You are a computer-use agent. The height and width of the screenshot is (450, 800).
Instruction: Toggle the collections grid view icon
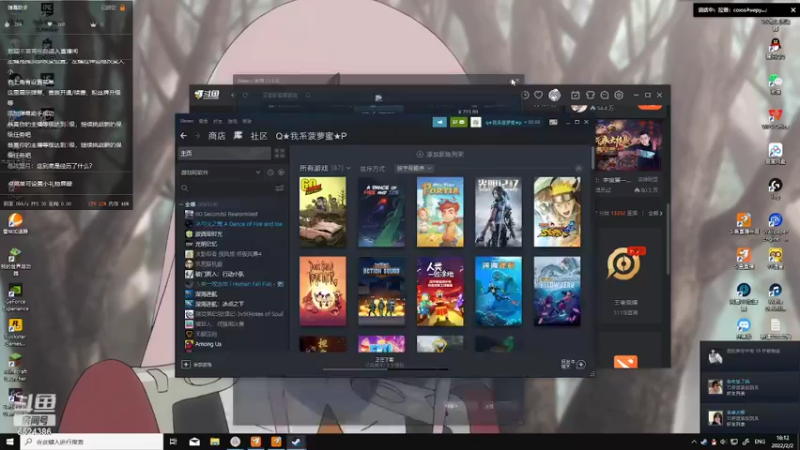pyautogui.click(x=280, y=153)
